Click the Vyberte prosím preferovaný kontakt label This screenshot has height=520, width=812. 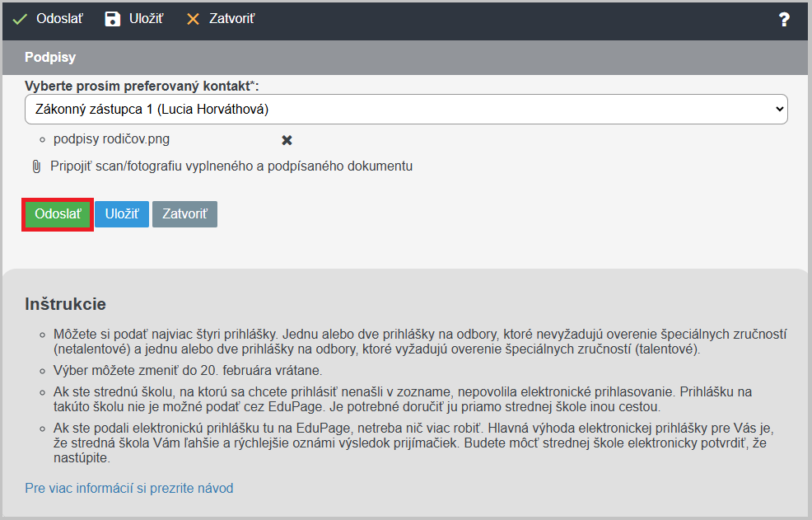pyautogui.click(x=142, y=86)
